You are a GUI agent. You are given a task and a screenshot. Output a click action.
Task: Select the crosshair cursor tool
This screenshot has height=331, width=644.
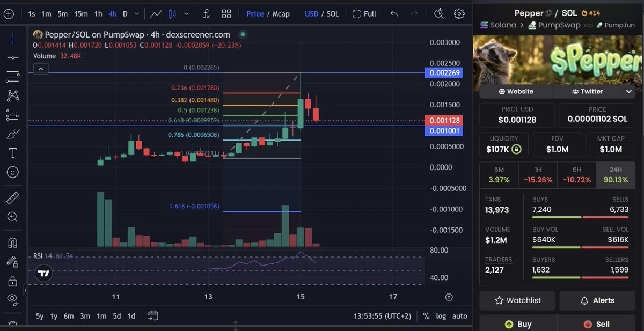click(x=12, y=38)
